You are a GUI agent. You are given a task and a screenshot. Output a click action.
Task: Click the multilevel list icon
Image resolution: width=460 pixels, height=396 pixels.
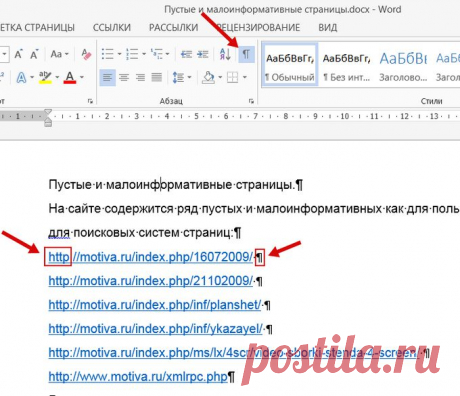click(156, 54)
